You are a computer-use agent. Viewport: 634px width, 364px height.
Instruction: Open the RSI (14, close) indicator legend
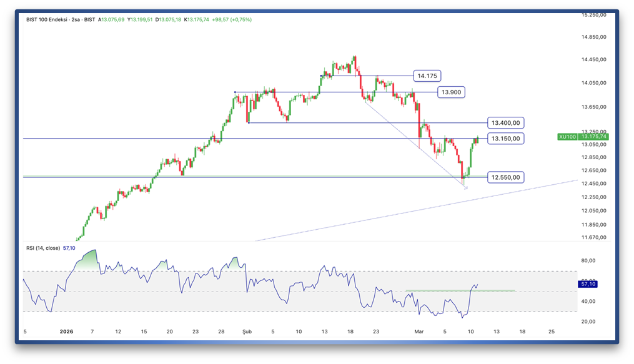point(43,248)
